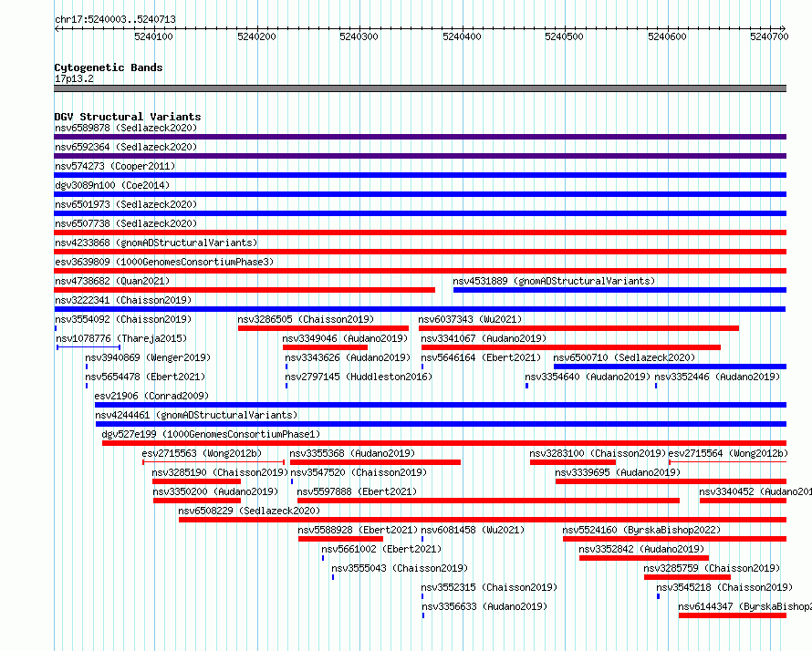The width and height of the screenshot is (812, 651).
Task: Click the Cytogenetic Bands track heading
Action: (x=109, y=67)
